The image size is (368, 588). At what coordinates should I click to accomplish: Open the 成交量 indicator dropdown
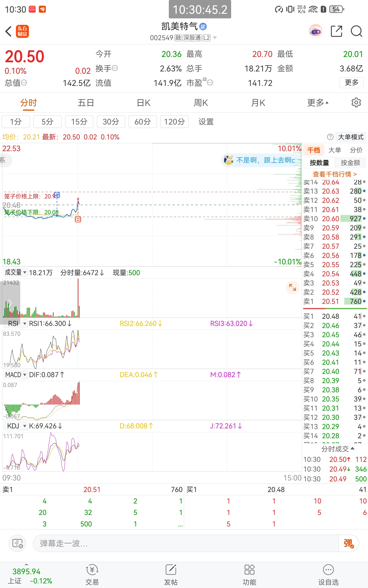[15, 272]
